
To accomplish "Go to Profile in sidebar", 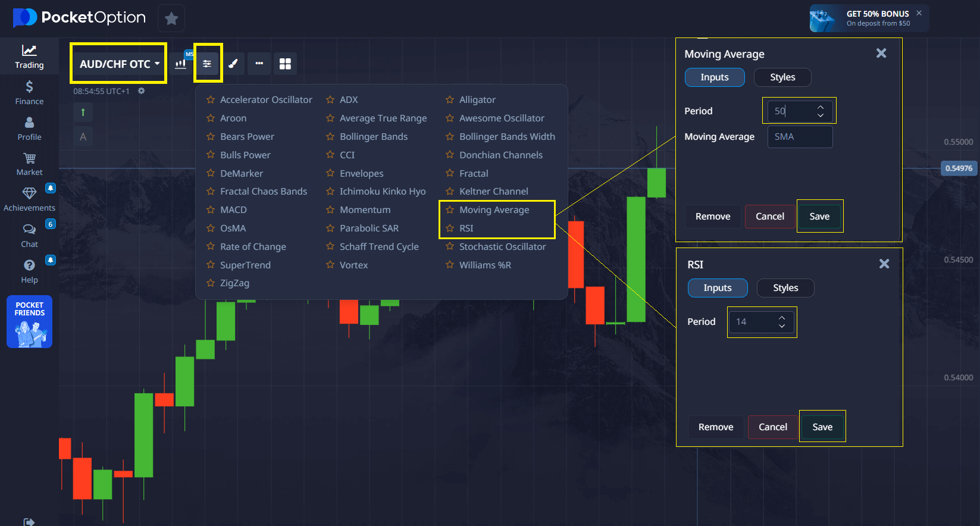I will pos(29,129).
